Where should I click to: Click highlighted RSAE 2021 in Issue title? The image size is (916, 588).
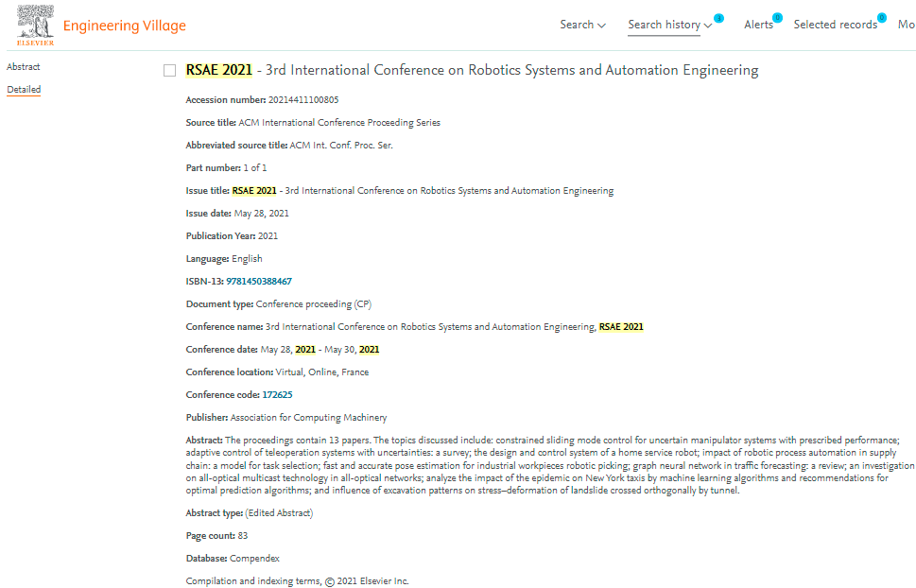pos(254,191)
